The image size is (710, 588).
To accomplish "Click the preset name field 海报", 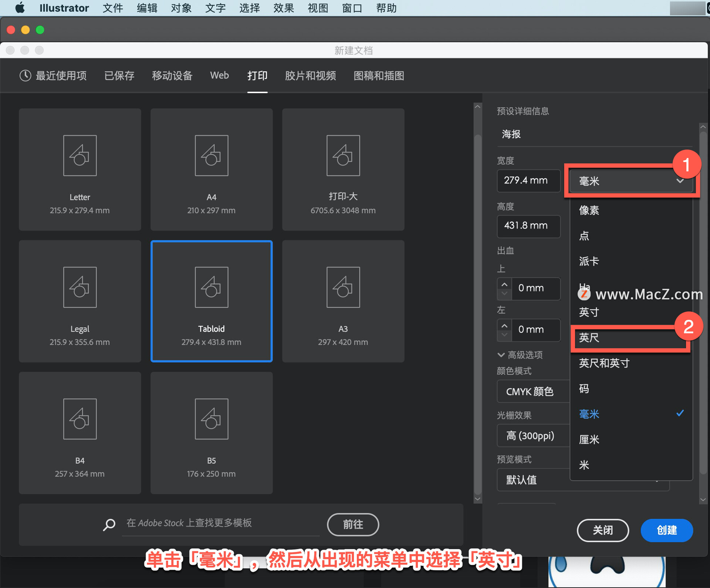I will [x=594, y=134].
